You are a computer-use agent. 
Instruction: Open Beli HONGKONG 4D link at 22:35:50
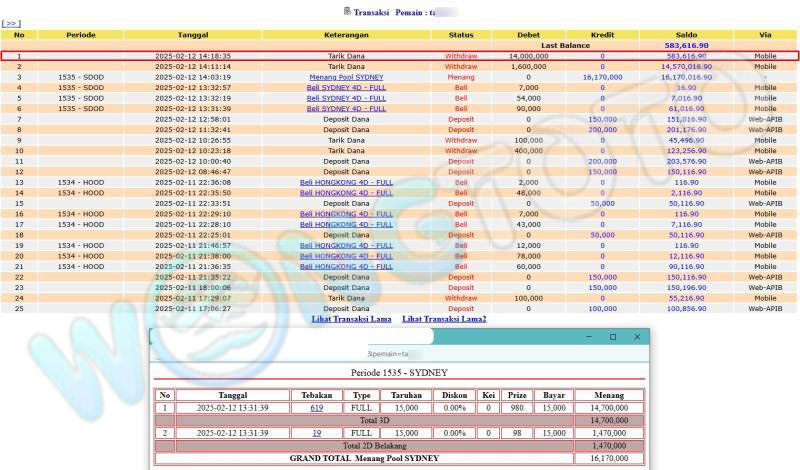click(x=346, y=192)
